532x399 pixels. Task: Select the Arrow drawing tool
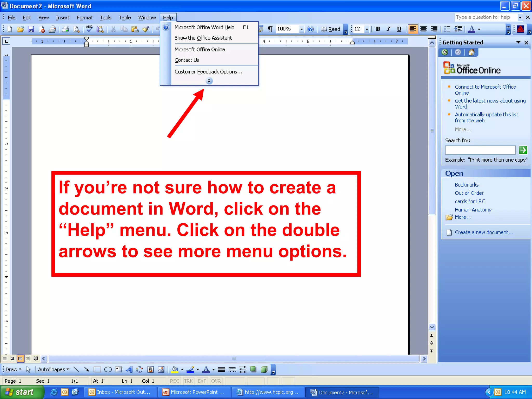pos(87,369)
